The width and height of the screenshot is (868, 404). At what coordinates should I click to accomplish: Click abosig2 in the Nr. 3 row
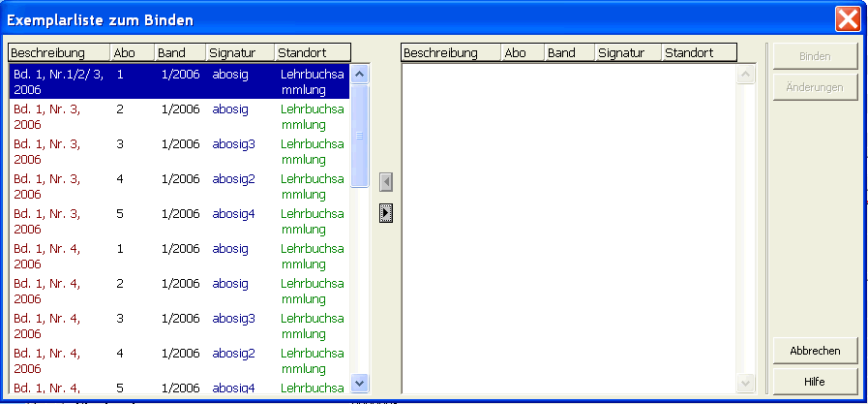point(233,179)
